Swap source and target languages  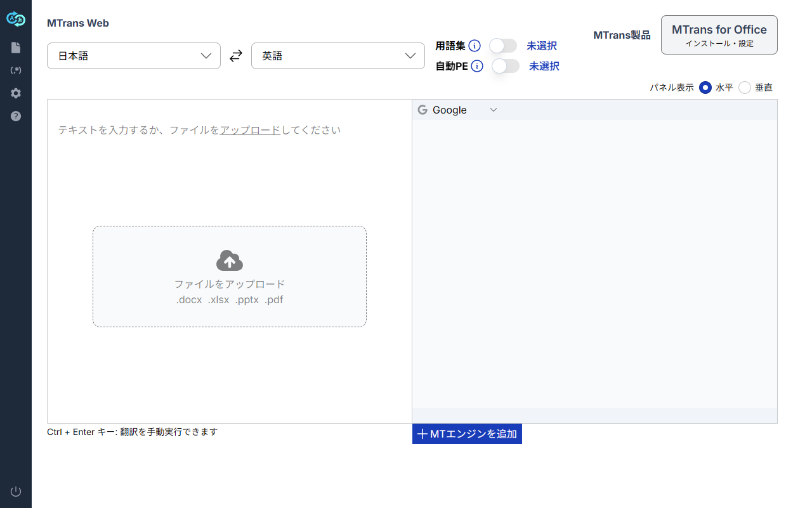[236, 56]
